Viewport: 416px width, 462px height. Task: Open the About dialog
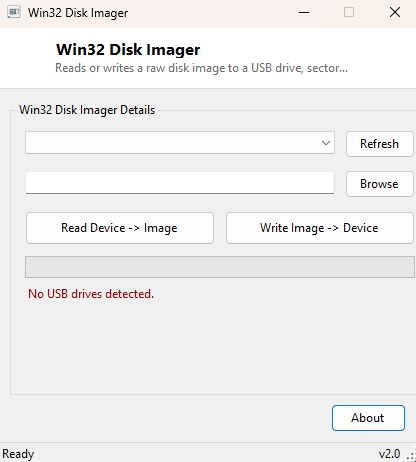pos(368,418)
